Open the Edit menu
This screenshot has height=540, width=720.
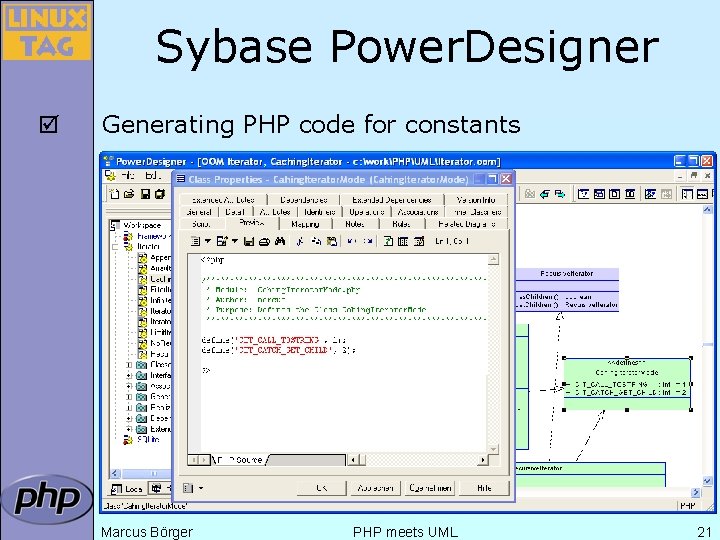coord(152,175)
